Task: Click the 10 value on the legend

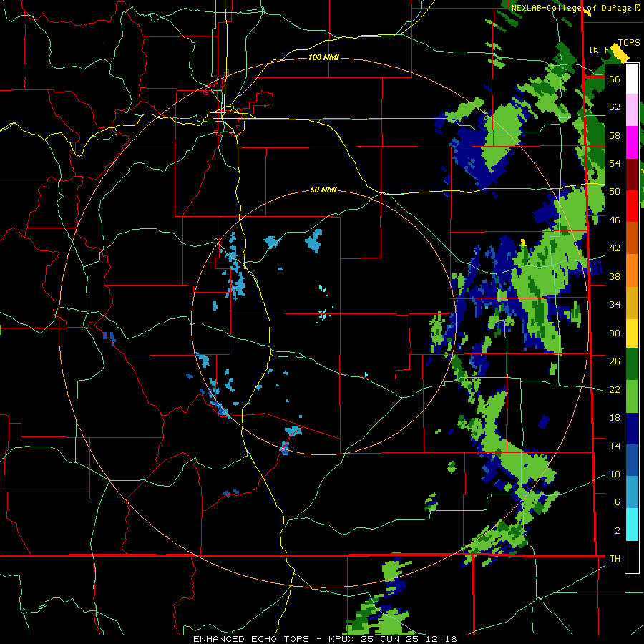Action: (x=615, y=474)
